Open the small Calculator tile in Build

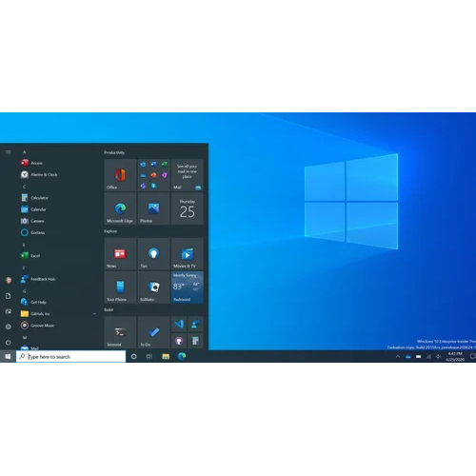tap(195, 341)
